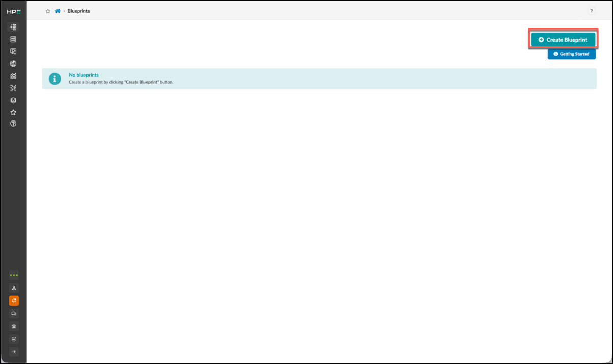Click the HPE logo in the sidebar
Screen dimensions: 613x364
pyautogui.click(x=14, y=12)
